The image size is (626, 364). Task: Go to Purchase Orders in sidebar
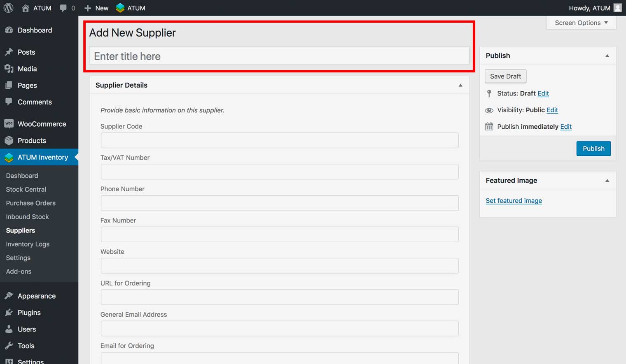[x=30, y=203]
